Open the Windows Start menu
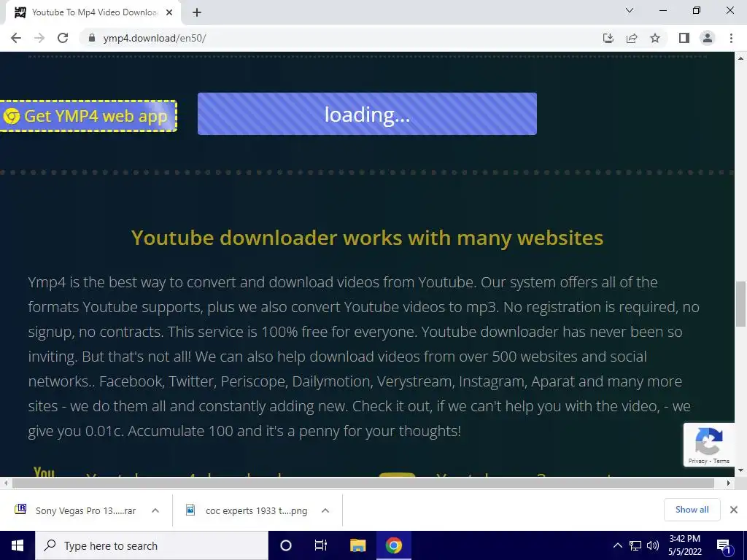The image size is (747, 560). (x=18, y=545)
